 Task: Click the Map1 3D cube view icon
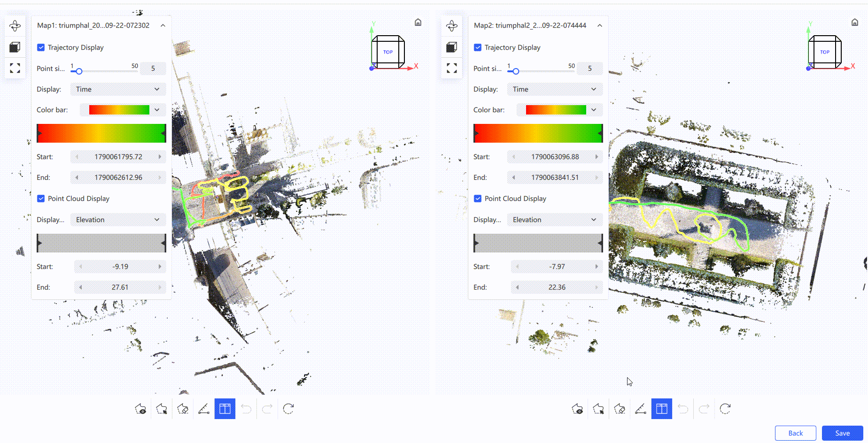[x=15, y=47]
